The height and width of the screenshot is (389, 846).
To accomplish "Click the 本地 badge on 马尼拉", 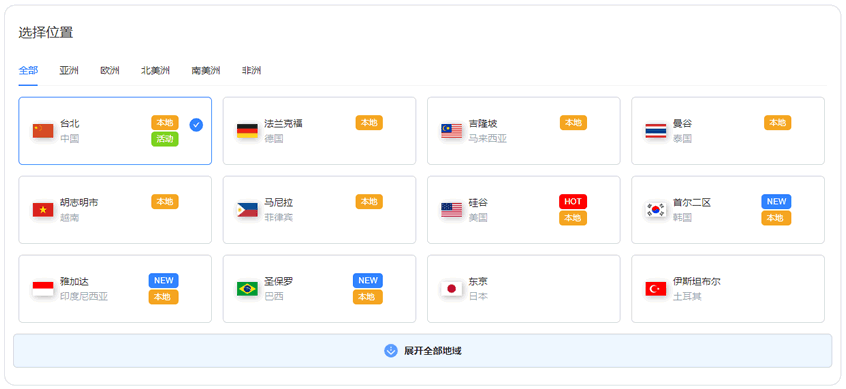I will 369,202.
